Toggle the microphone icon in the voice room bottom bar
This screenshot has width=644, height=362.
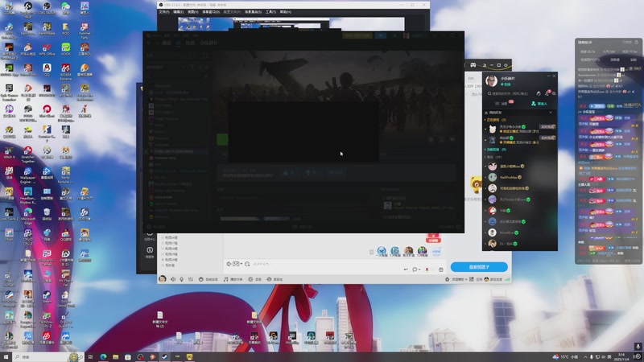(x=182, y=279)
